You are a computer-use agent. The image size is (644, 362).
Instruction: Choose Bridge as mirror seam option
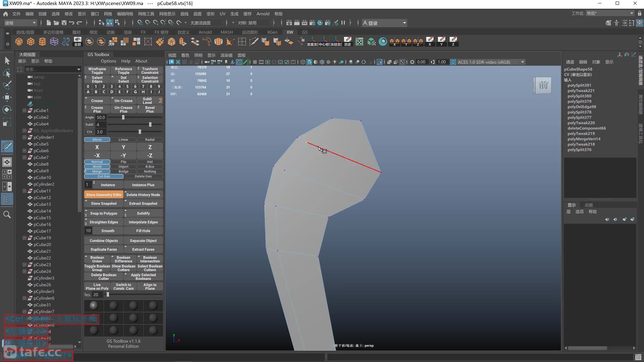(123, 171)
